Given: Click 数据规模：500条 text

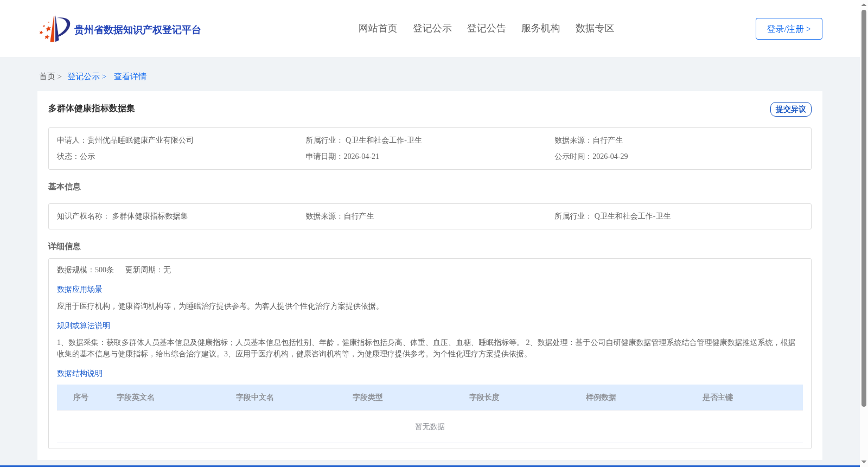Looking at the screenshot, I should (x=86, y=270).
